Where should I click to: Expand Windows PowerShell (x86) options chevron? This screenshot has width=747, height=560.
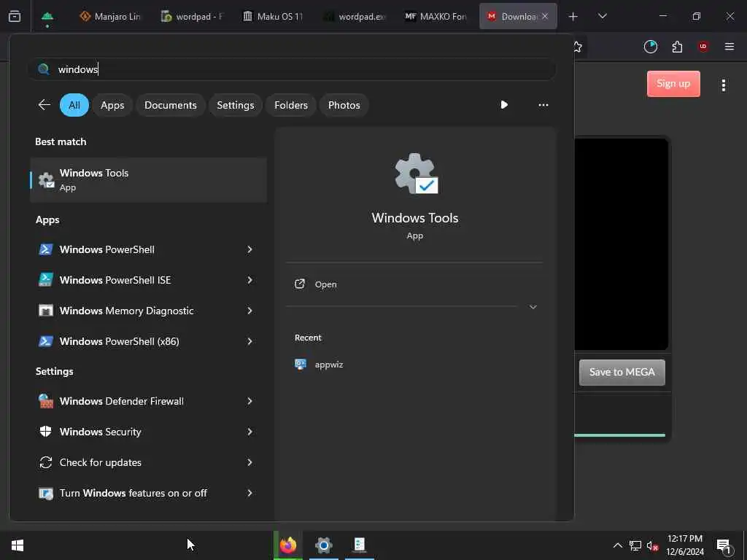click(x=249, y=341)
